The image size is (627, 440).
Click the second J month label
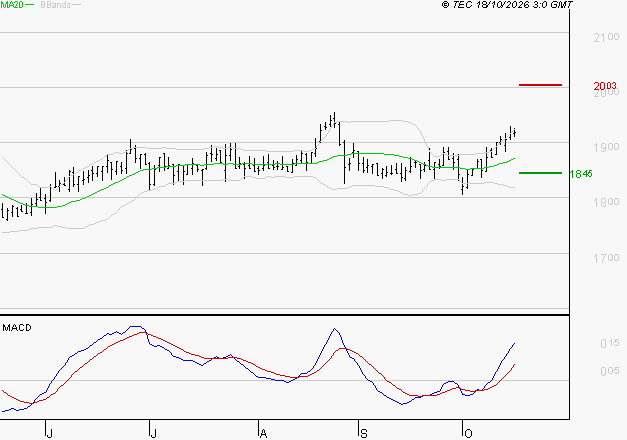153,434
